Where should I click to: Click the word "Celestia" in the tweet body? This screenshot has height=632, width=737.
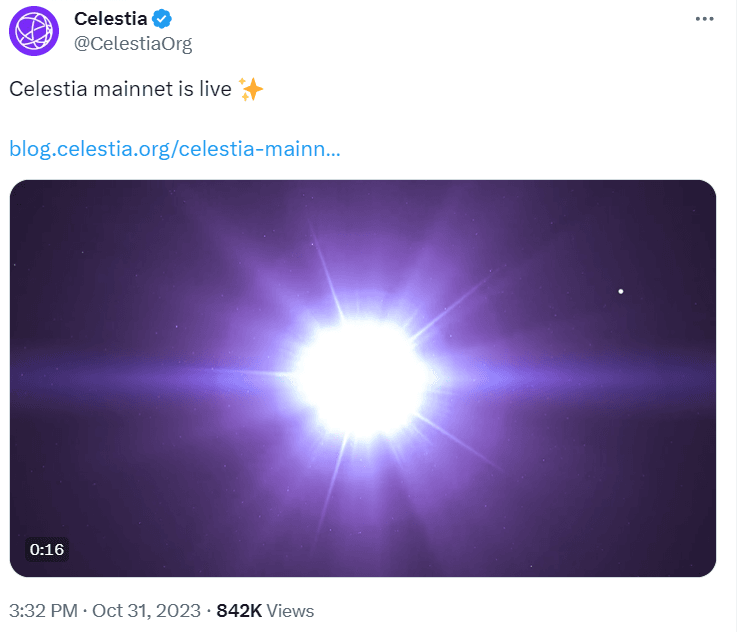(44, 89)
